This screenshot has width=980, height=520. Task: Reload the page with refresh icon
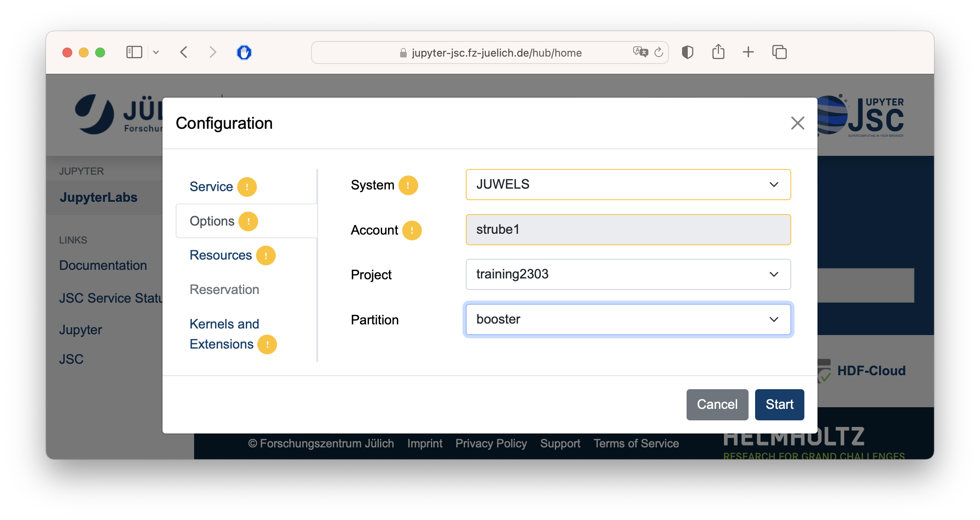pos(659,52)
